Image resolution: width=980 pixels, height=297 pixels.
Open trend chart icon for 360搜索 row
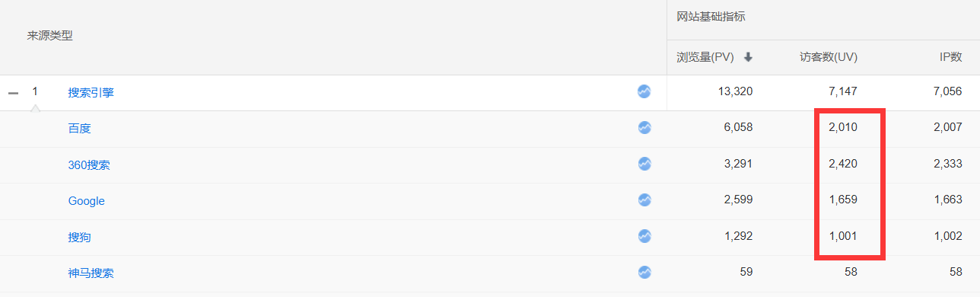(644, 164)
